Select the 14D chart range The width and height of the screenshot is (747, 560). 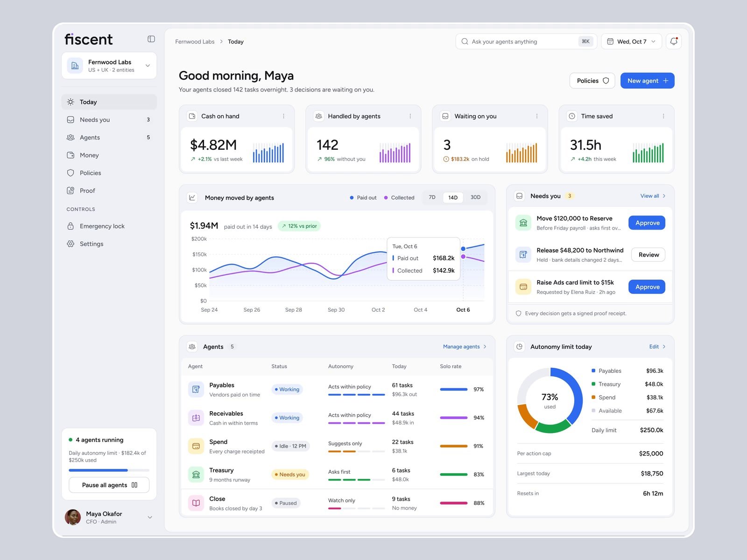(x=453, y=197)
